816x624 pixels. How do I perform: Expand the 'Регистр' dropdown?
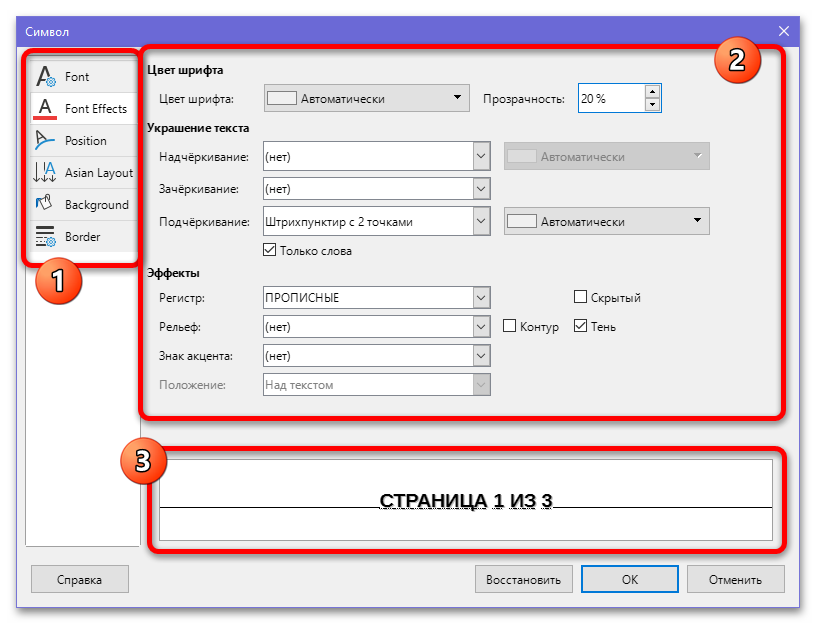481,298
